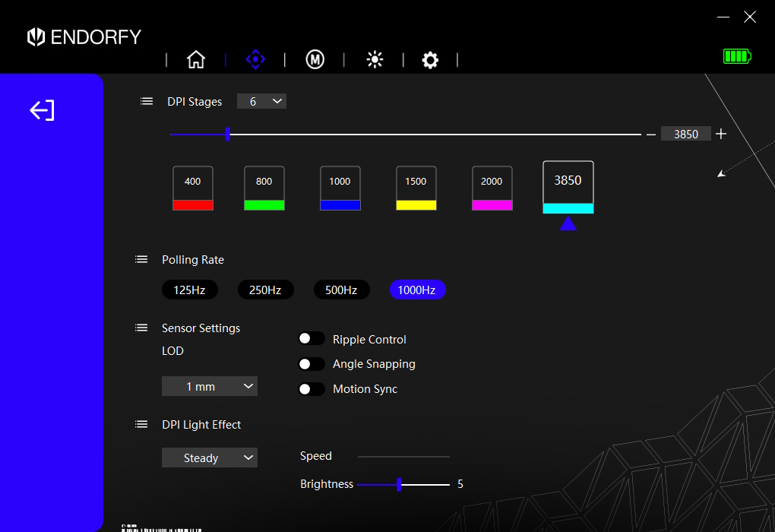Click the lighting brightness icon in the navbar

coord(375,59)
